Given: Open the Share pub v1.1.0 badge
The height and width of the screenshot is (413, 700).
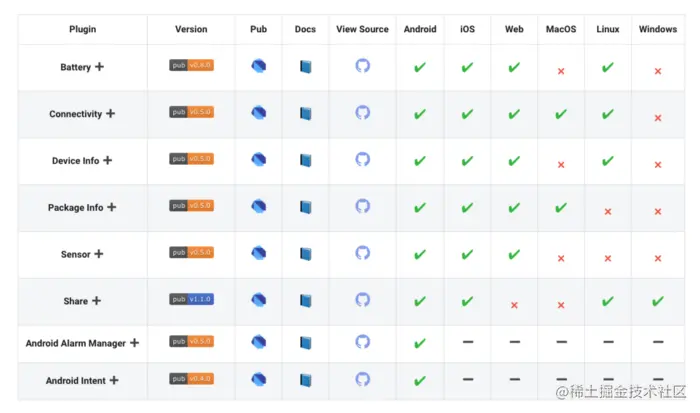Looking at the screenshot, I should click(191, 299).
